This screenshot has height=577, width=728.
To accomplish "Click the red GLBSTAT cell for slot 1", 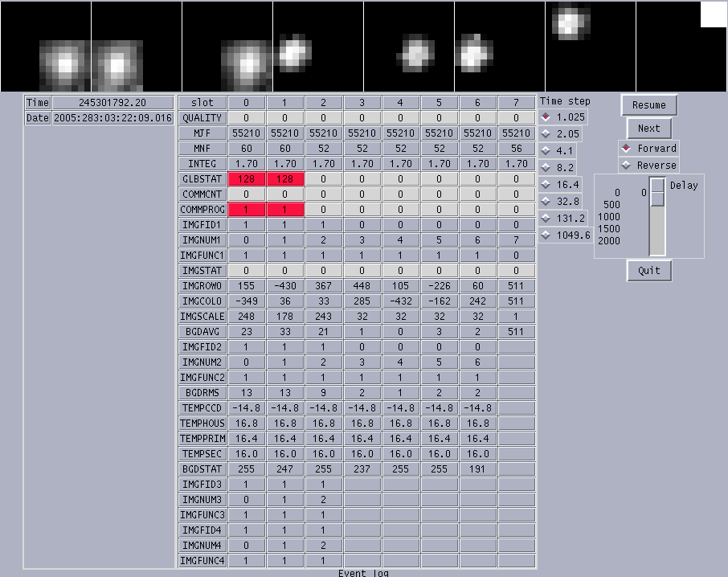I will pos(284,179).
